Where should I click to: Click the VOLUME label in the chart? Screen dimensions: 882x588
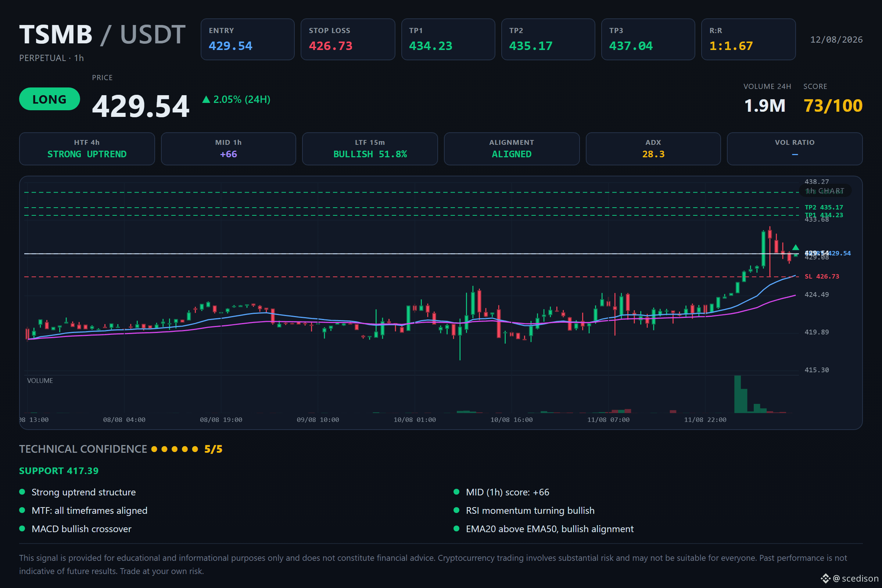tap(40, 381)
